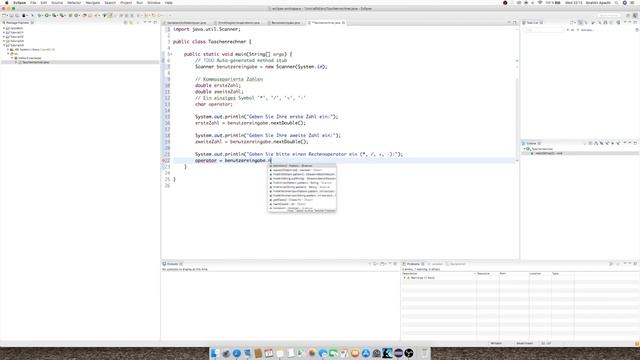The height and width of the screenshot is (360, 640).
Task: Click the error marker beside line 22
Action: [x=163, y=160]
